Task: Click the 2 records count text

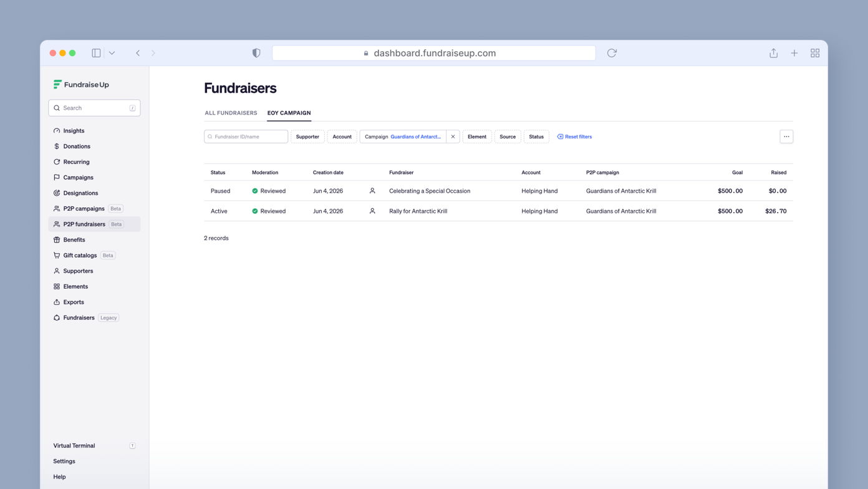Action: click(216, 238)
